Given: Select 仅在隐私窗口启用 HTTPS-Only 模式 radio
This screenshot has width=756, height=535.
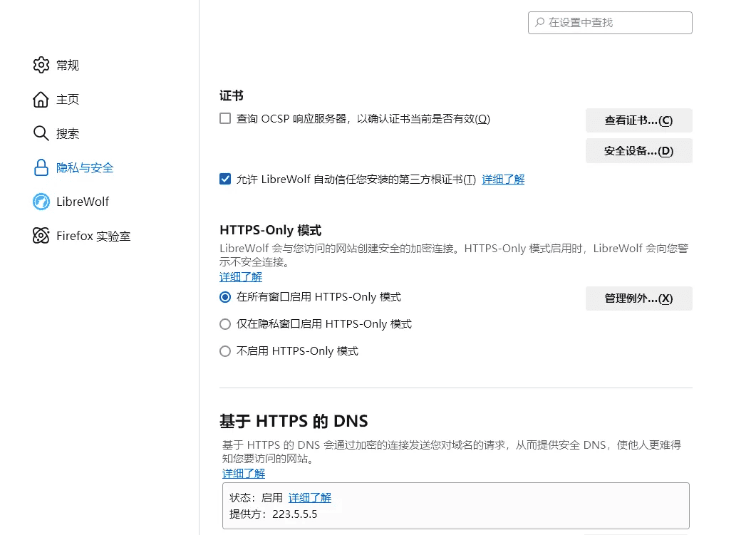Looking at the screenshot, I should [x=225, y=324].
